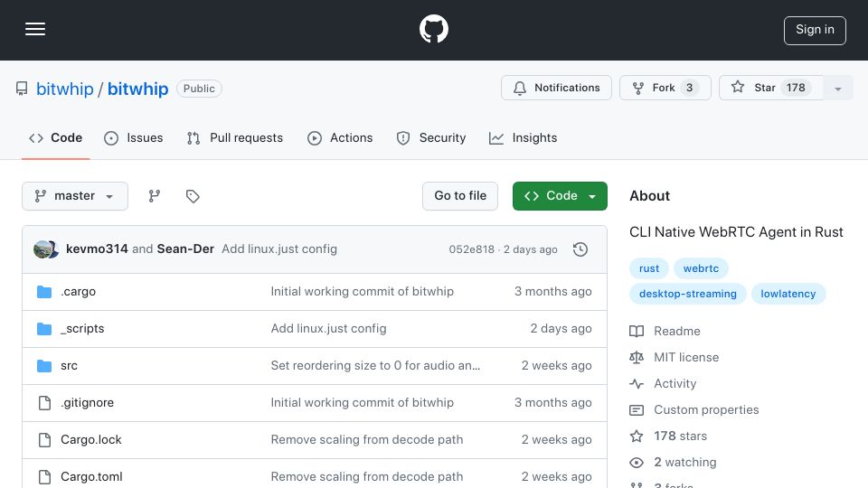Viewport: 868px width, 488px height.
Task: Click the watching eye icon
Action: [x=637, y=463]
